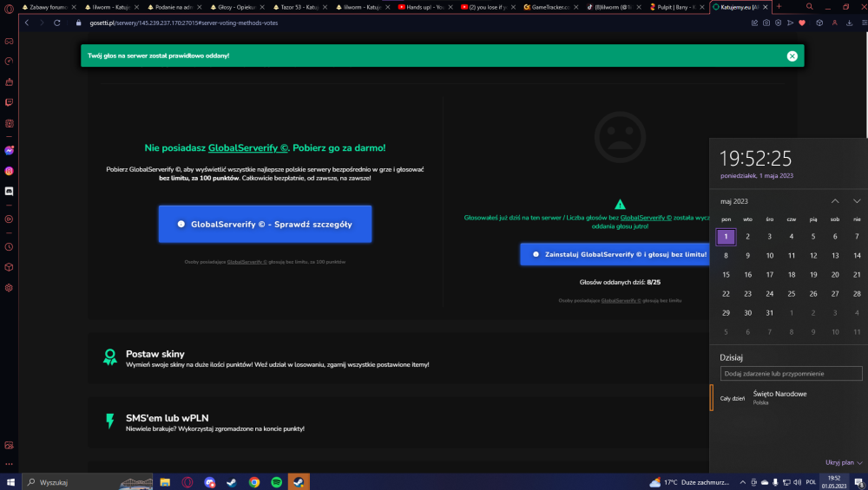Open the SMS'em lub wPLN section

click(399, 422)
